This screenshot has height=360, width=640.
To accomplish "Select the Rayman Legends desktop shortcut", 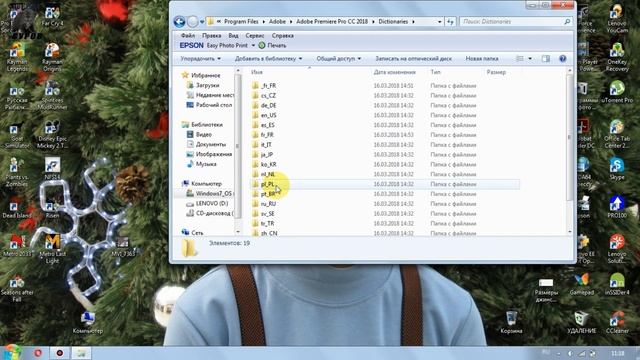I will (x=17, y=57).
